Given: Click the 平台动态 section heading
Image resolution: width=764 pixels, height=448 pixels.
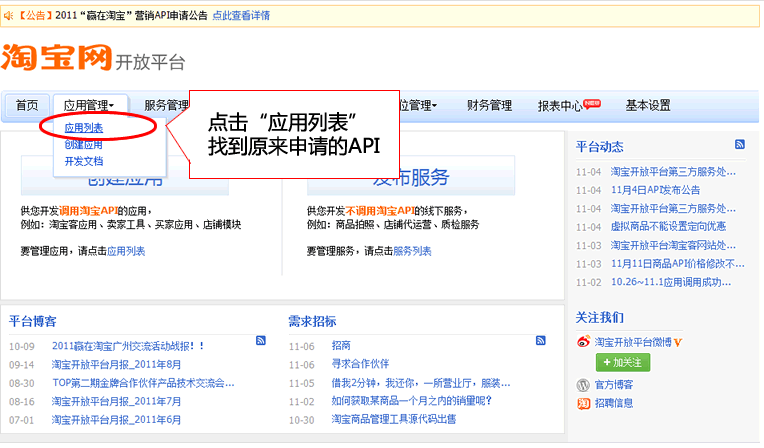Looking at the screenshot, I should (x=600, y=147).
